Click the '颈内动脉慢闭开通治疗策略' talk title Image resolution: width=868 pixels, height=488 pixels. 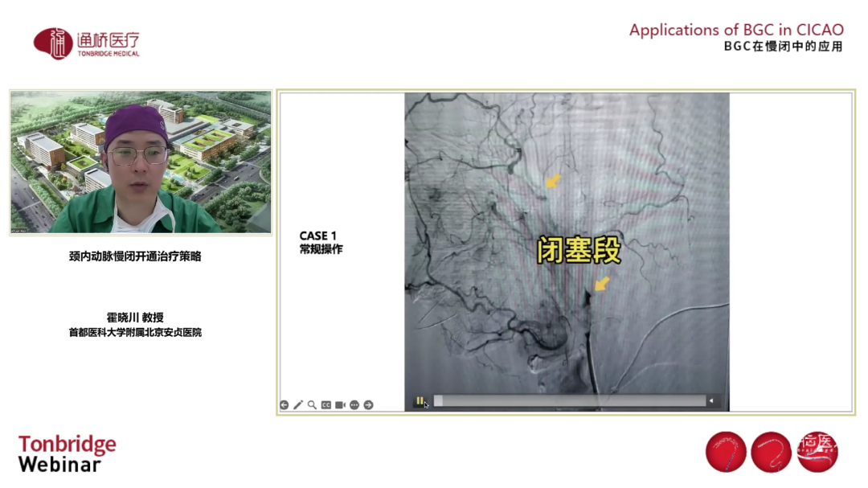click(135, 256)
